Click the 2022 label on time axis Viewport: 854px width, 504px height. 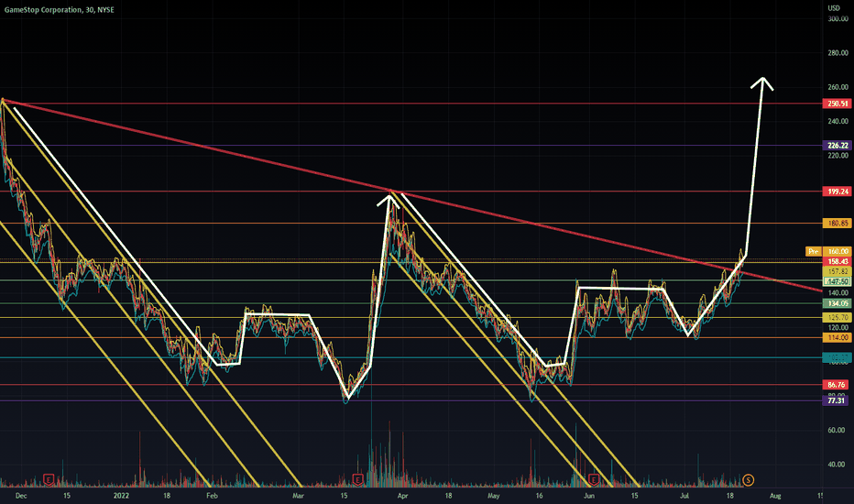121,496
